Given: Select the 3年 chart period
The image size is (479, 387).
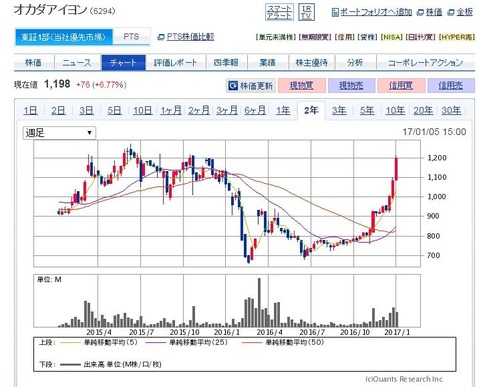Looking at the screenshot, I should pyautogui.click(x=339, y=110).
